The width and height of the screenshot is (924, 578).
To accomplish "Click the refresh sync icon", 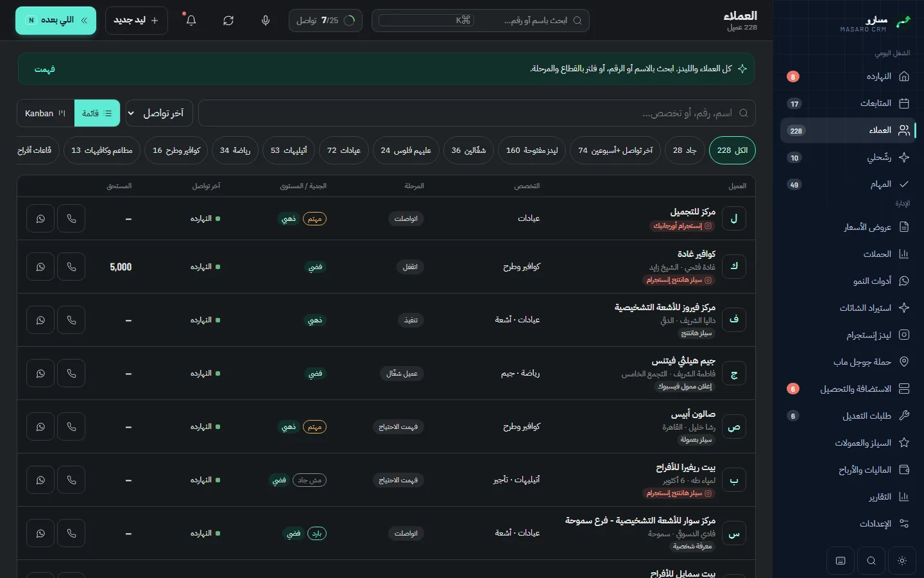I will click(x=228, y=21).
